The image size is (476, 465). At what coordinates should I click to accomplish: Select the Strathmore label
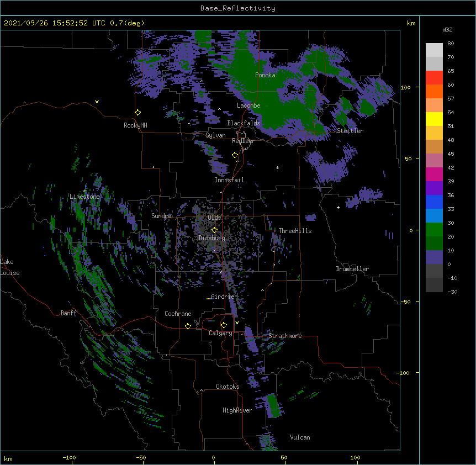click(285, 336)
